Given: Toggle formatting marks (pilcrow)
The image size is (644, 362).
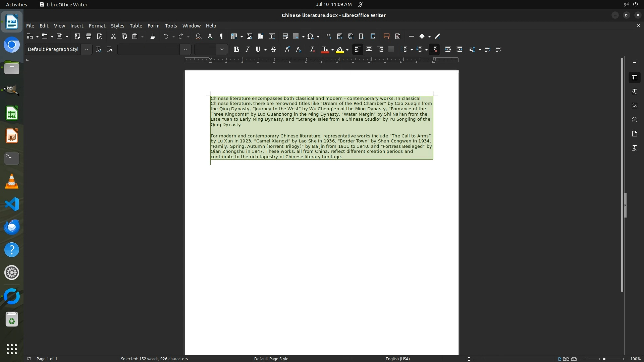Looking at the screenshot, I should coord(221,36).
